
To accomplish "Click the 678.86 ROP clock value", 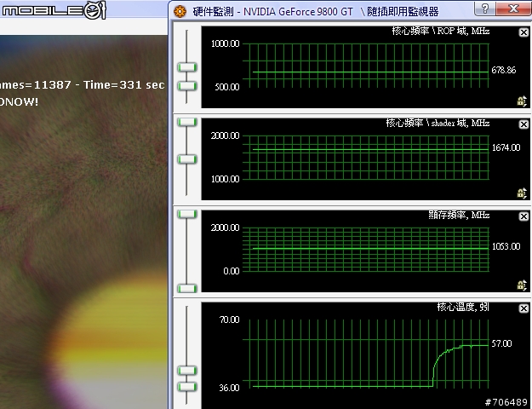I will (504, 70).
